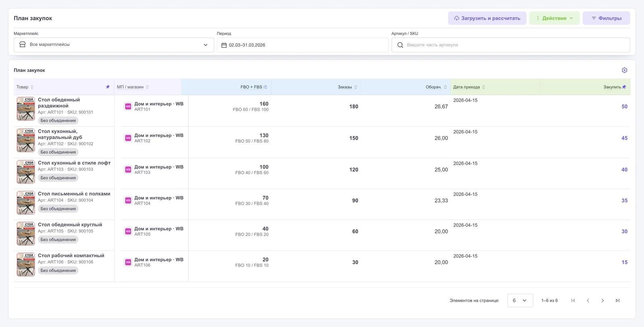The image size is (644, 327).
Task: Click the Без объединения tag for ART102
Action: 58,152
